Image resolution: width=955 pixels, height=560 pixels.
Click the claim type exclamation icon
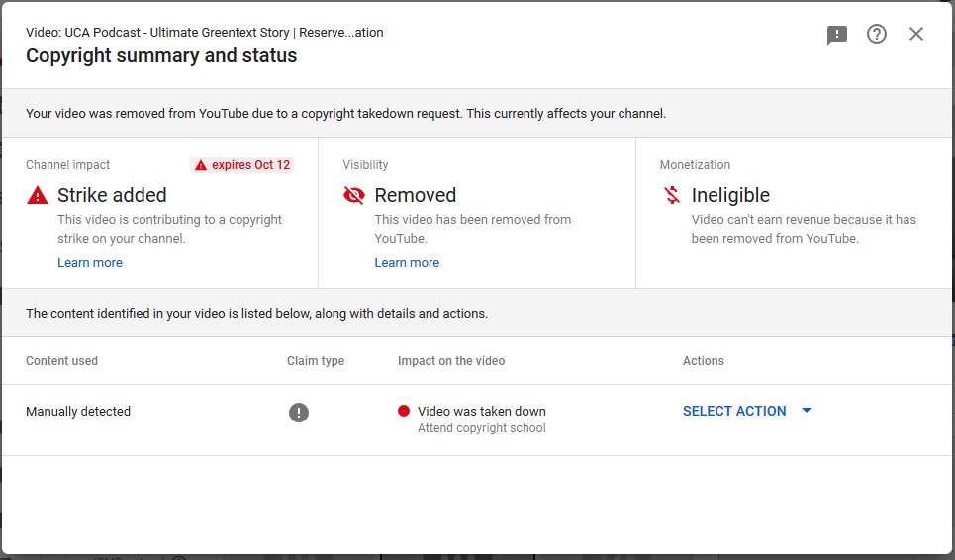coord(299,413)
